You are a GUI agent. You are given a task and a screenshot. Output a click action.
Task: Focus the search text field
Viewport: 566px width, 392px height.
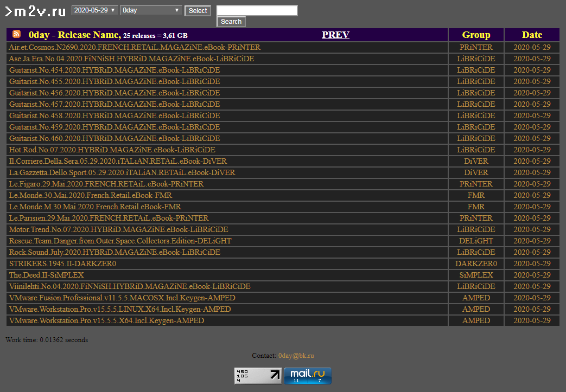pyautogui.click(x=257, y=10)
